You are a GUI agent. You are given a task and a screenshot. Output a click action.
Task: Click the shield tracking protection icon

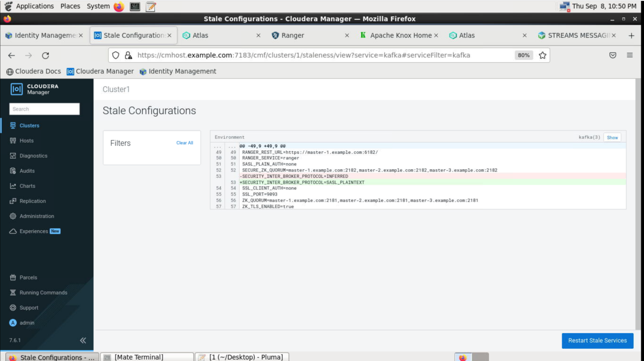click(x=116, y=55)
